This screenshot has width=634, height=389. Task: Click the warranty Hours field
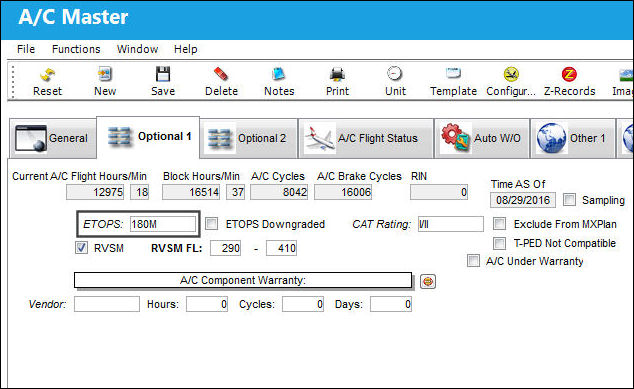coord(207,304)
